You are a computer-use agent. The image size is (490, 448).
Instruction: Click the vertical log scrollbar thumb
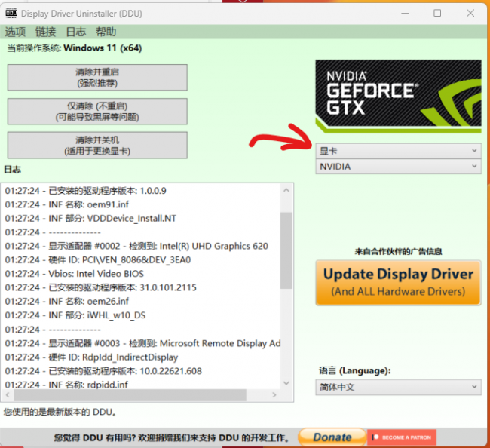(x=286, y=250)
